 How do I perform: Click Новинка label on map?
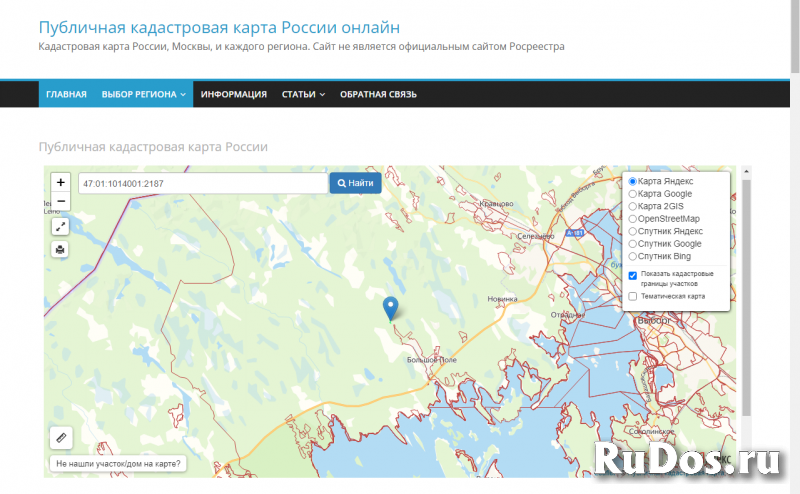[x=502, y=299]
